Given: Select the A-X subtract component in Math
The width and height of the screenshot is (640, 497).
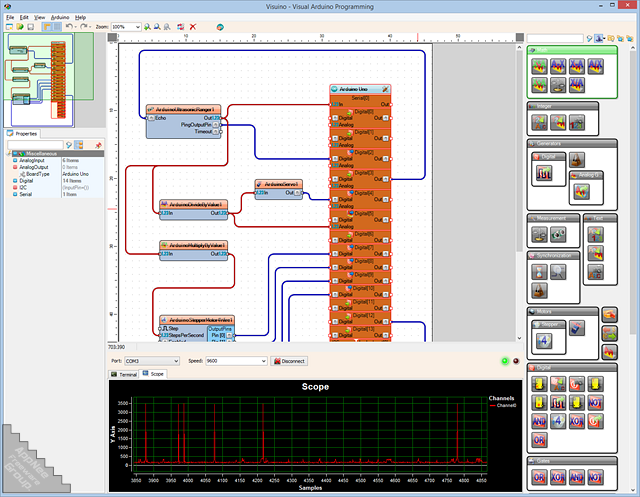Looking at the screenshot, I should pos(558,66).
